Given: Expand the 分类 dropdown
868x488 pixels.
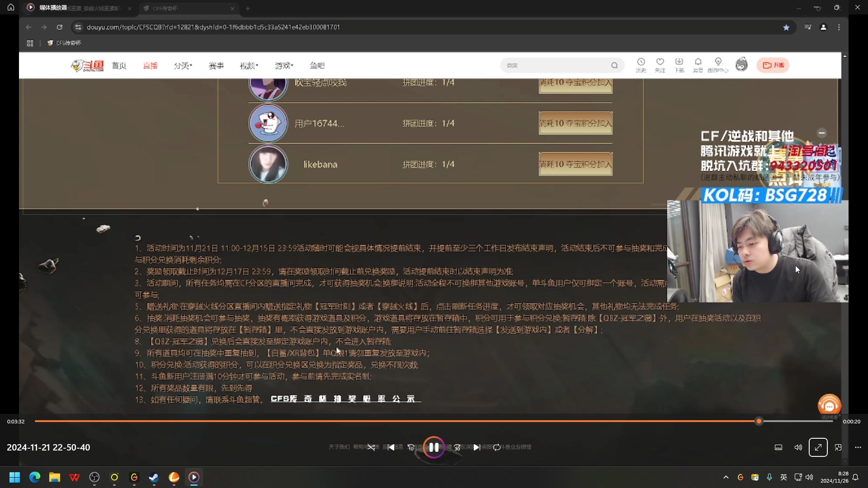Looking at the screenshot, I should tap(183, 66).
